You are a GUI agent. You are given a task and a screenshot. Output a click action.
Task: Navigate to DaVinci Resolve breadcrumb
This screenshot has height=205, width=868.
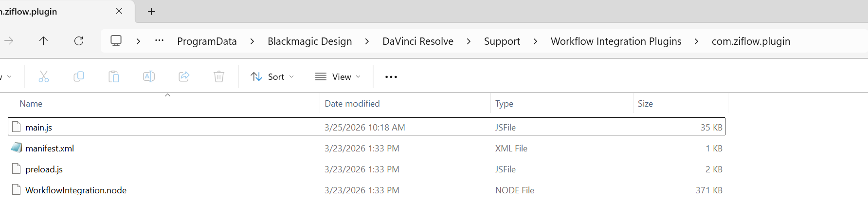pyautogui.click(x=418, y=41)
